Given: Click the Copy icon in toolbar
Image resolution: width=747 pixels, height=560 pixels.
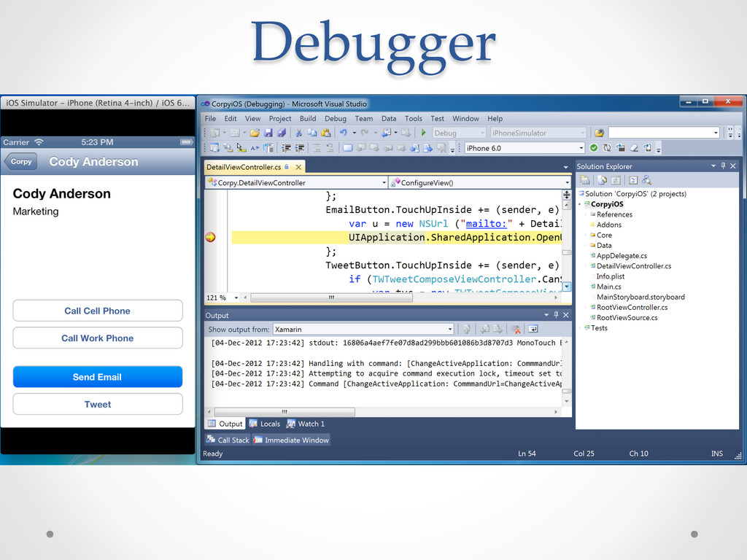Looking at the screenshot, I should coord(312,133).
